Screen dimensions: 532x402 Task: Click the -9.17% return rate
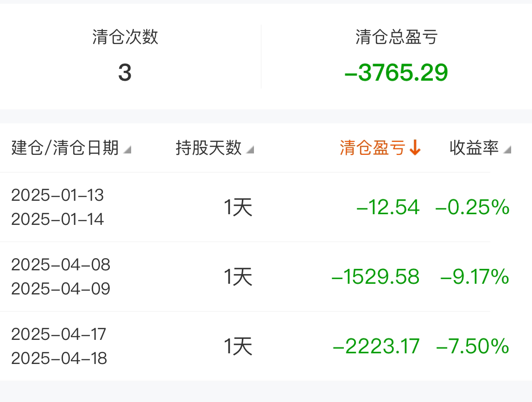click(475, 277)
